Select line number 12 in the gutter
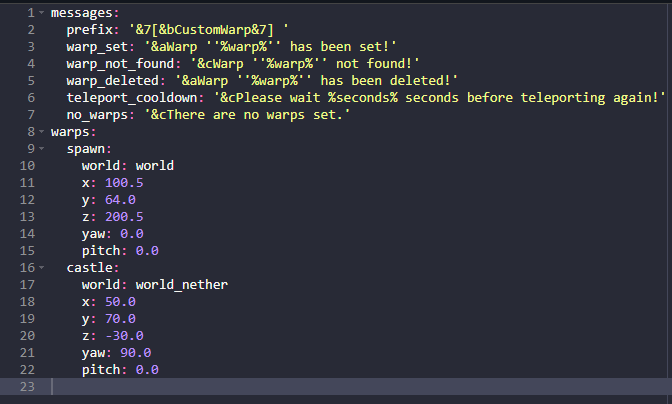The image size is (672, 404). (x=26, y=200)
